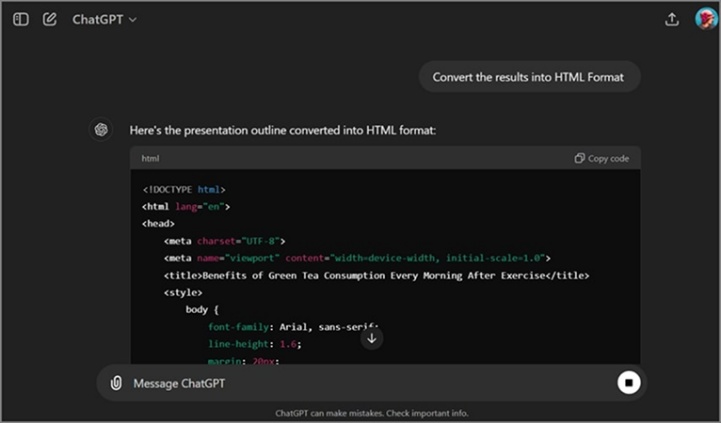Stop generating the response

[x=628, y=383]
